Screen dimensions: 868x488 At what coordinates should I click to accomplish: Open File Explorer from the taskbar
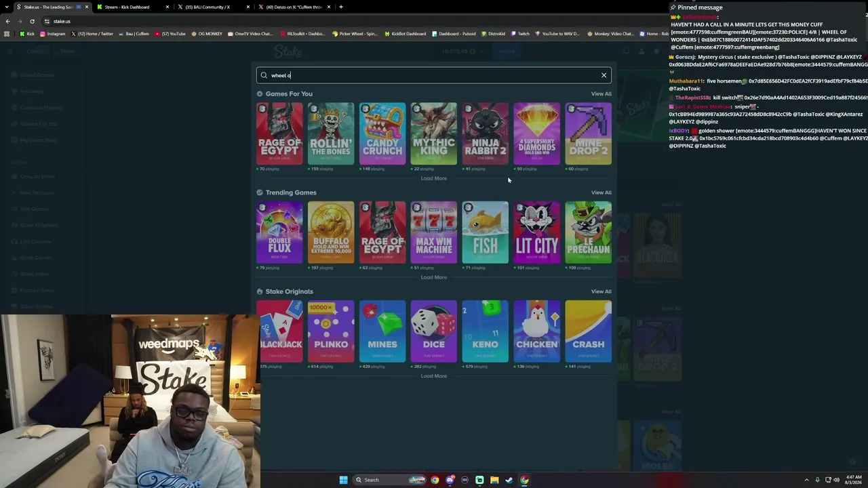[x=494, y=480]
